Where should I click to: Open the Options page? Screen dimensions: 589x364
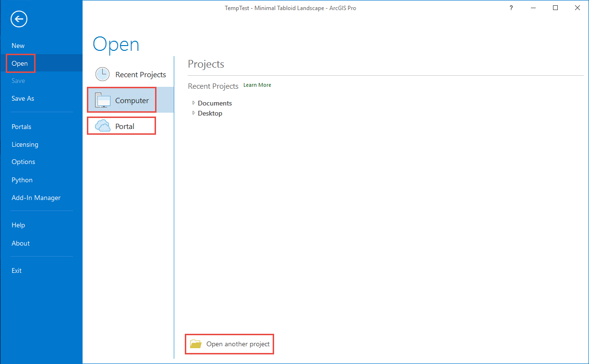tap(24, 162)
